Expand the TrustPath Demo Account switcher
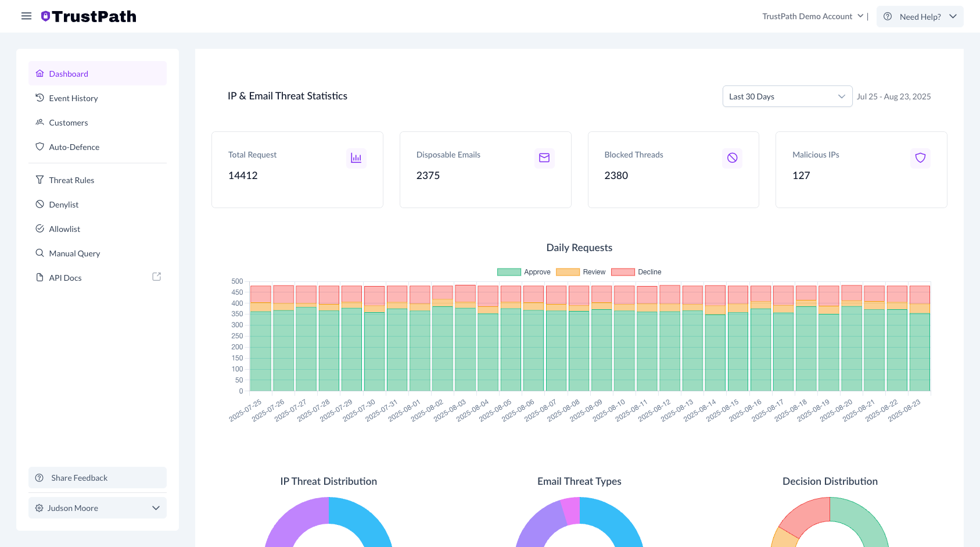The image size is (980, 547). click(x=813, y=16)
